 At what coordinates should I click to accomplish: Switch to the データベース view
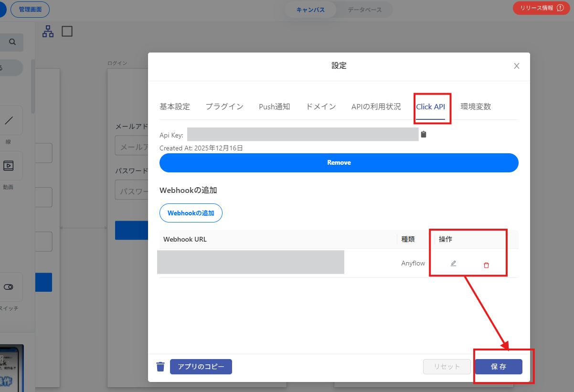[x=364, y=10]
